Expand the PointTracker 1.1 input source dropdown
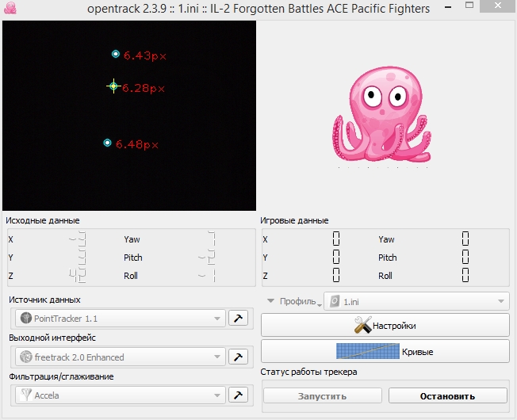 point(119,318)
